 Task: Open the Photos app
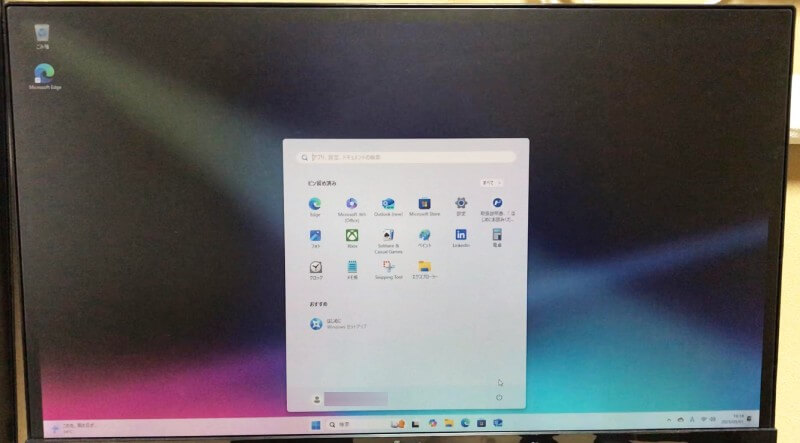click(x=315, y=238)
